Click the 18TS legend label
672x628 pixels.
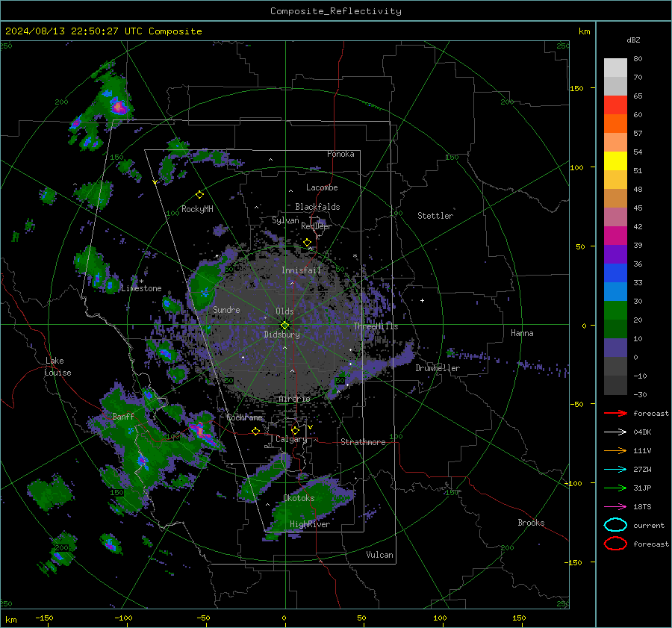click(642, 507)
